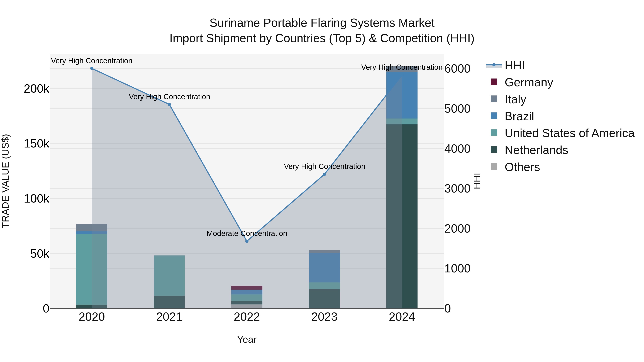Click the 2022 x-axis tick label
This screenshot has height=362, width=644.
[x=247, y=317]
